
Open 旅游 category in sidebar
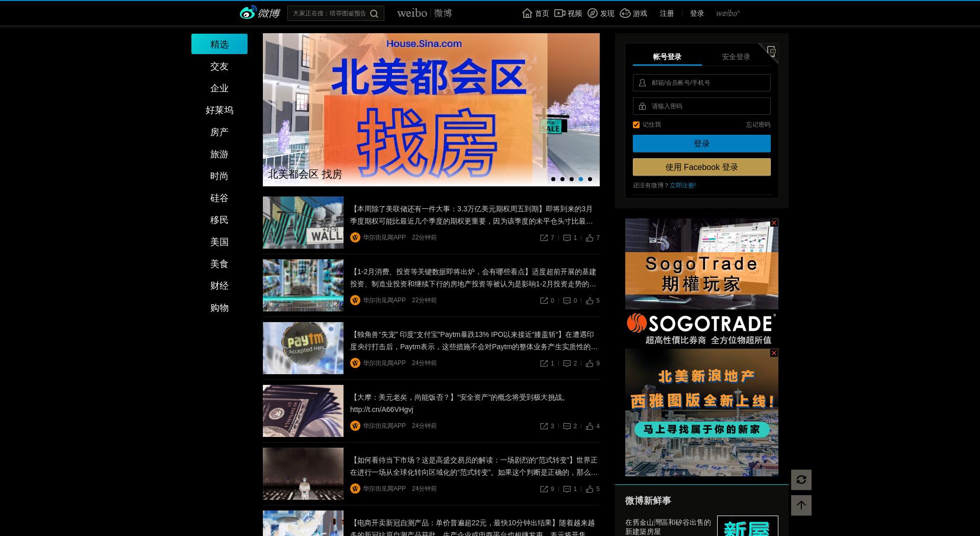[x=219, y=154]
